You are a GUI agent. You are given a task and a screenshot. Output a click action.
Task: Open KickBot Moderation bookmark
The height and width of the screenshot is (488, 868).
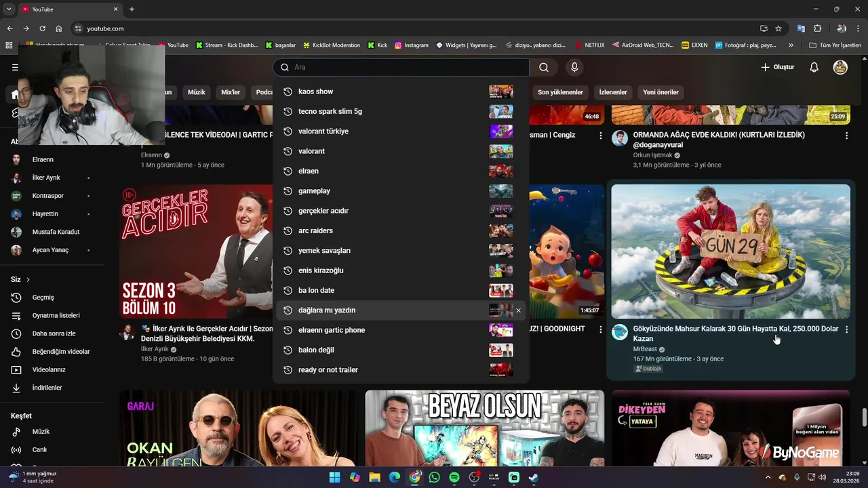pos(331,45)
